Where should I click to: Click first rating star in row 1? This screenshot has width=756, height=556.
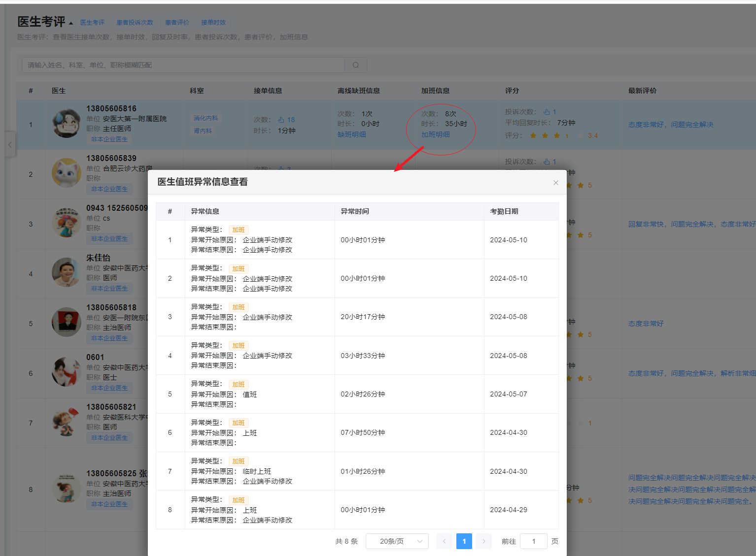click(533, 135)
